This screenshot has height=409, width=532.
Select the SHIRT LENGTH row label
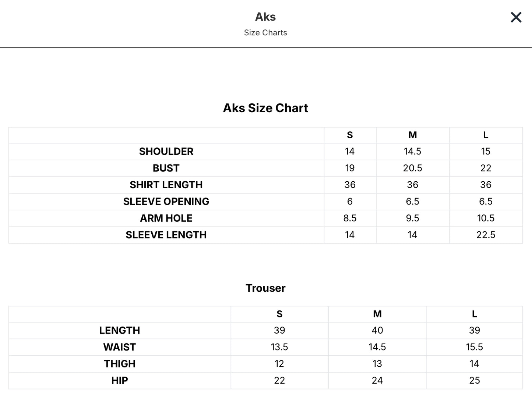pyautogui.click(x=166, y=185)
